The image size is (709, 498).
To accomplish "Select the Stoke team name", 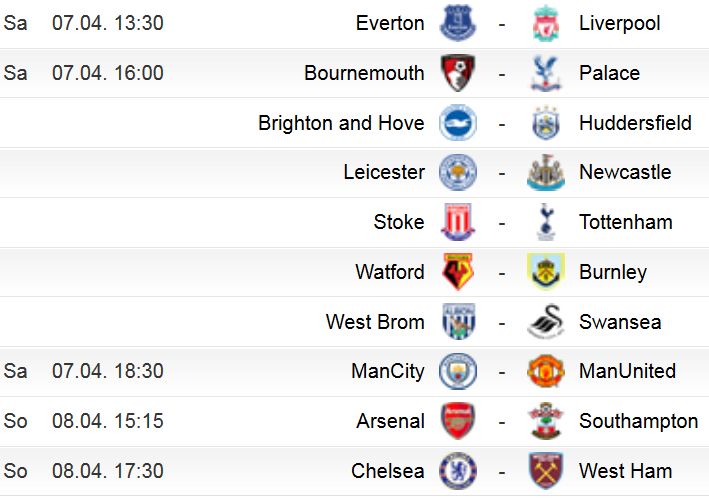I will point(399,222).
